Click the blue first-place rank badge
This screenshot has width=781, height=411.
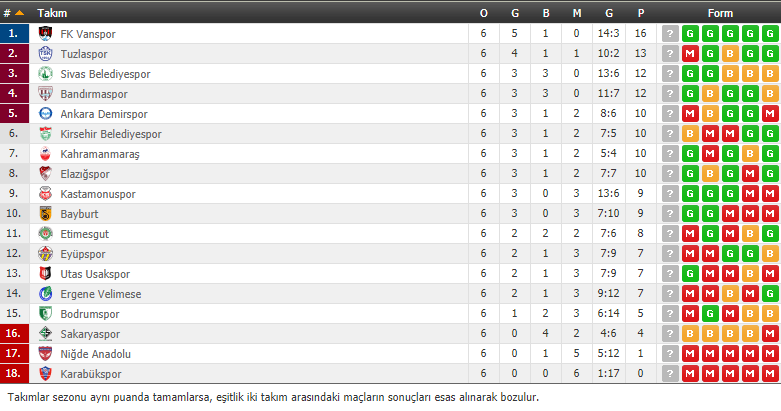click(14, 33)
